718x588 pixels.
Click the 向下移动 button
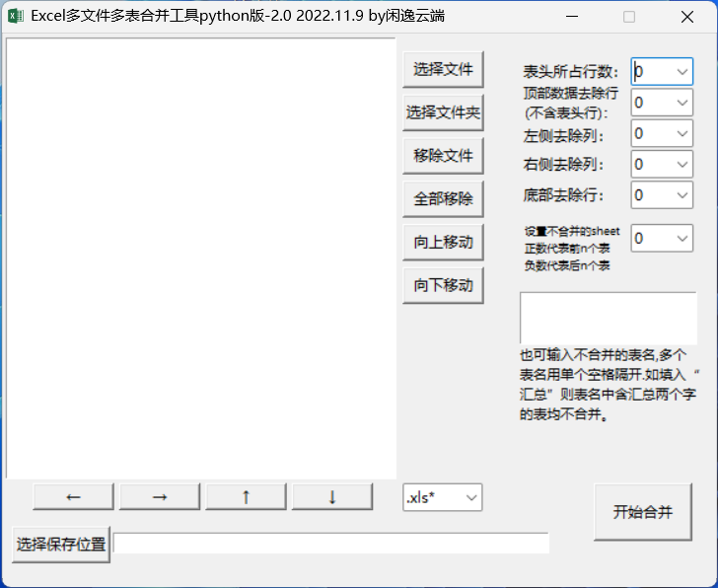pos(443,285)
